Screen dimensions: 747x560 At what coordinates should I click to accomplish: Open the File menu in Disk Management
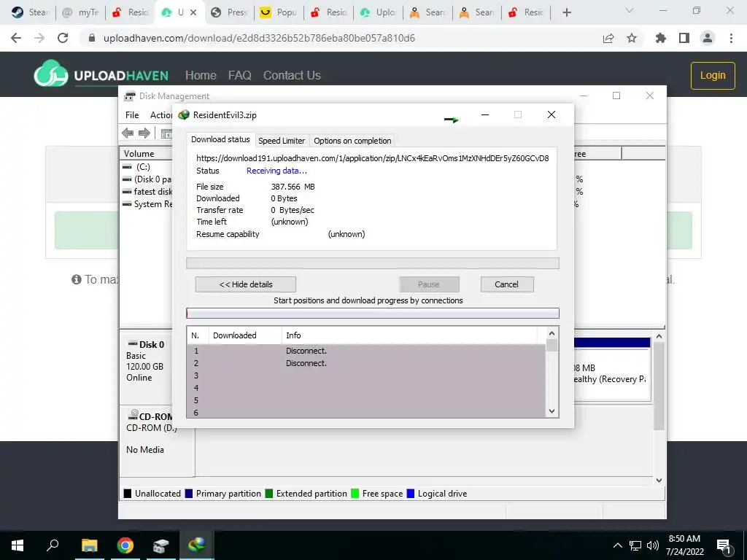point(132,114)
